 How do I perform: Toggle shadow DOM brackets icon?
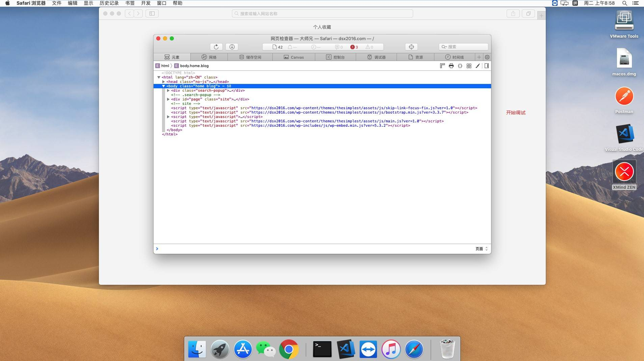pyautogui.click(x=460, y=66)
